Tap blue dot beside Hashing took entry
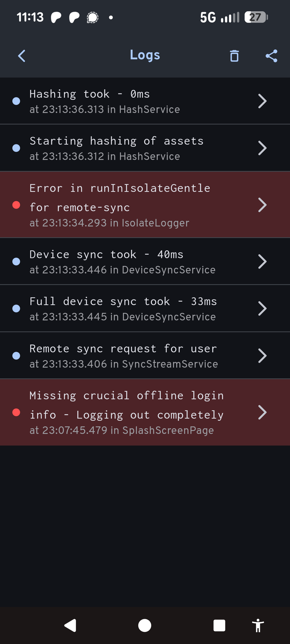The image size is (290, 644). (16, 101)
